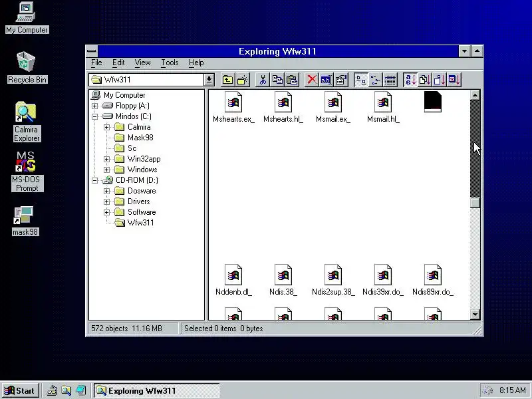Screen dimensions: 532x399
Task: Open the View menu
Action: [142, 63]
